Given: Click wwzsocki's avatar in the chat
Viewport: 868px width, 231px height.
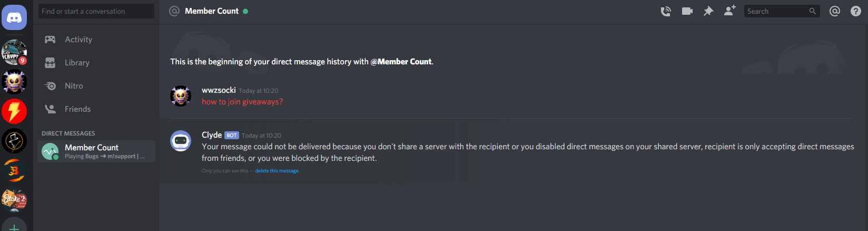Looking at the screenshot, I should coord(181,96).
